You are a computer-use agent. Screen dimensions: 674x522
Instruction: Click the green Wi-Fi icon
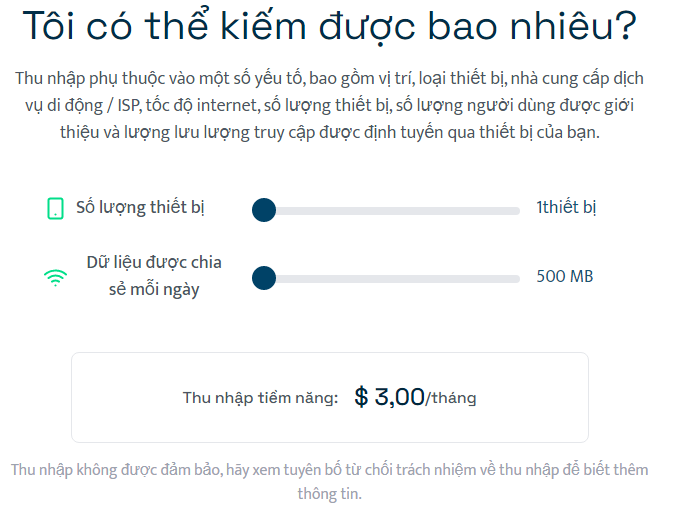(x=56, y=277)
